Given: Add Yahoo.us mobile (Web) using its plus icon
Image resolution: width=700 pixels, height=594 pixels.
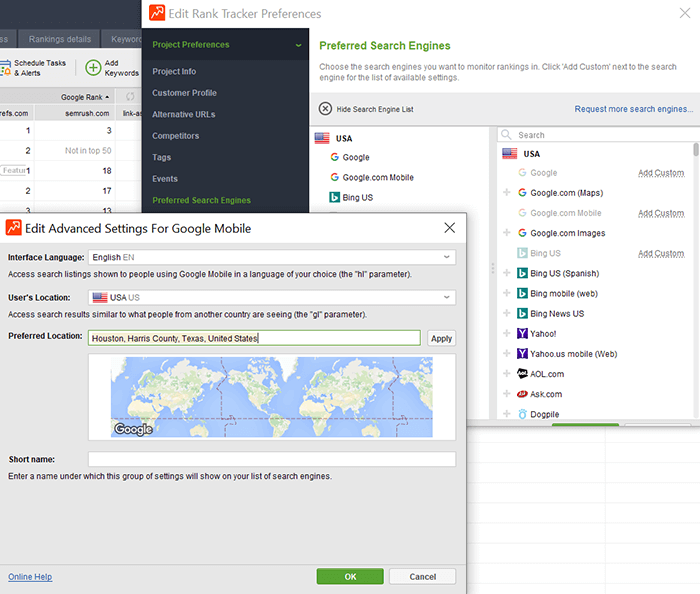Looking at the screenshot, I should click(507, 353).
